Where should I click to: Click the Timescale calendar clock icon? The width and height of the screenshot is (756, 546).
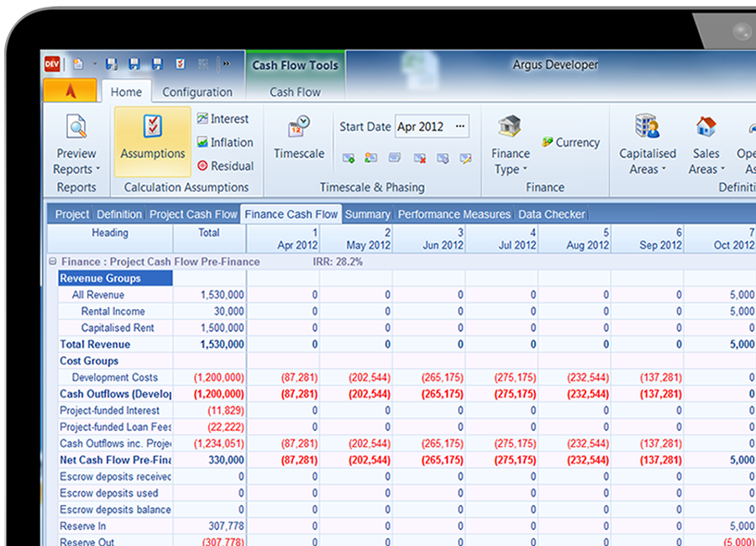pyautogui.click(x=299, y=126)
